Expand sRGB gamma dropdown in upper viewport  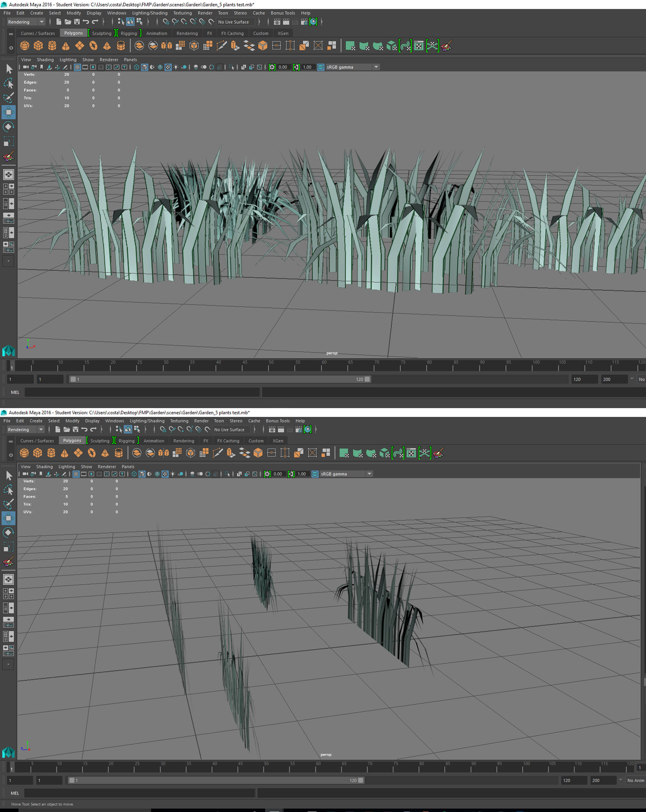(376, 67)
